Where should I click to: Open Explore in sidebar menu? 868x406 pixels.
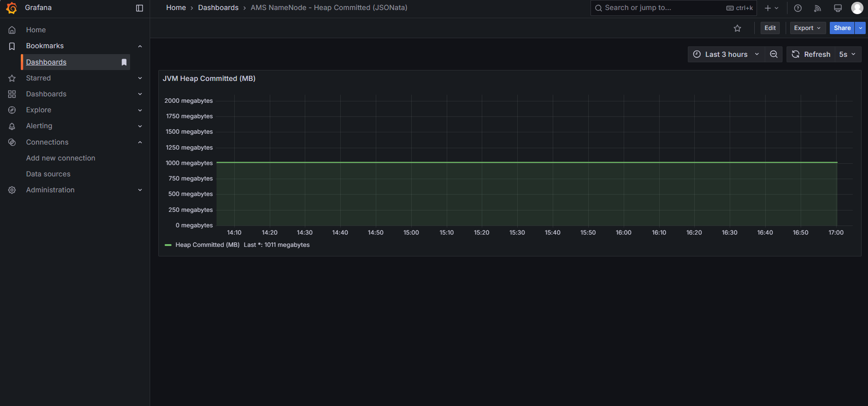click(x=39, y=110)
